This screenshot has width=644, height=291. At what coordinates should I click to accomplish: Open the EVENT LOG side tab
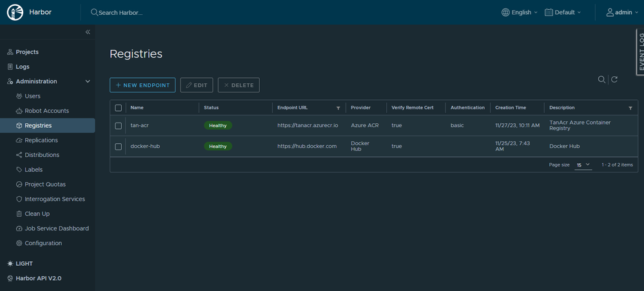pos(640,52)
